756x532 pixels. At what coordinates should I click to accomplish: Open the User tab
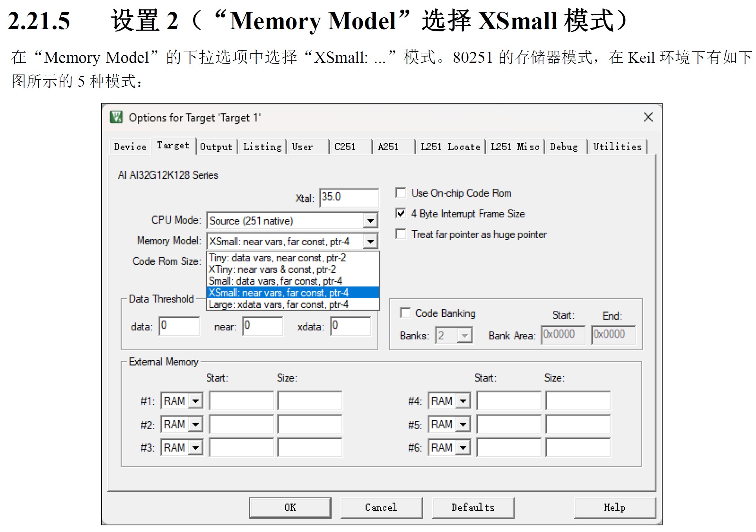click(307, 147)
